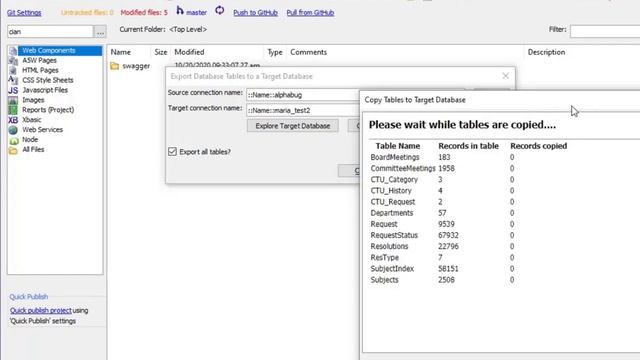
Task: Click the SubjectIndex table name
Action: pos(392,269)
